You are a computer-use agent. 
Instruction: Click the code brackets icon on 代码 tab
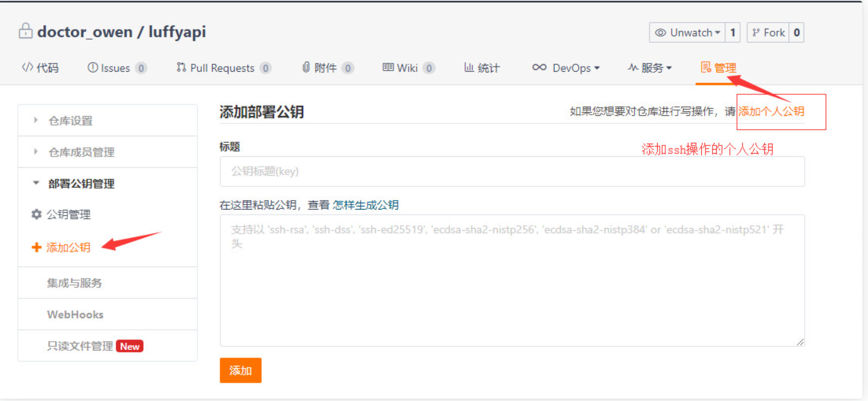pyautogui.click(x=27, y=67)
